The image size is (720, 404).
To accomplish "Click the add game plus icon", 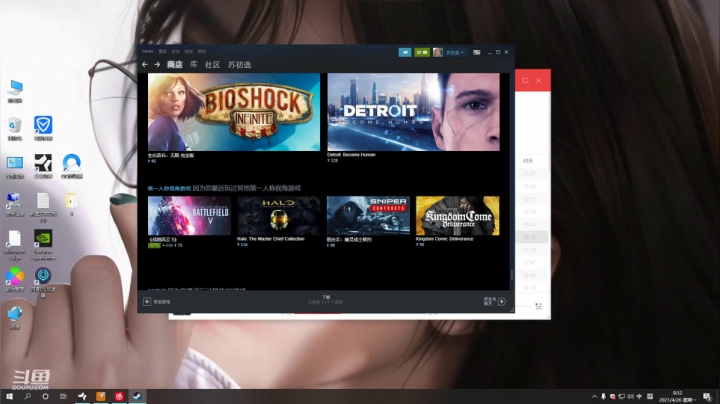I will pyautogui.click(x=147, y=302).
